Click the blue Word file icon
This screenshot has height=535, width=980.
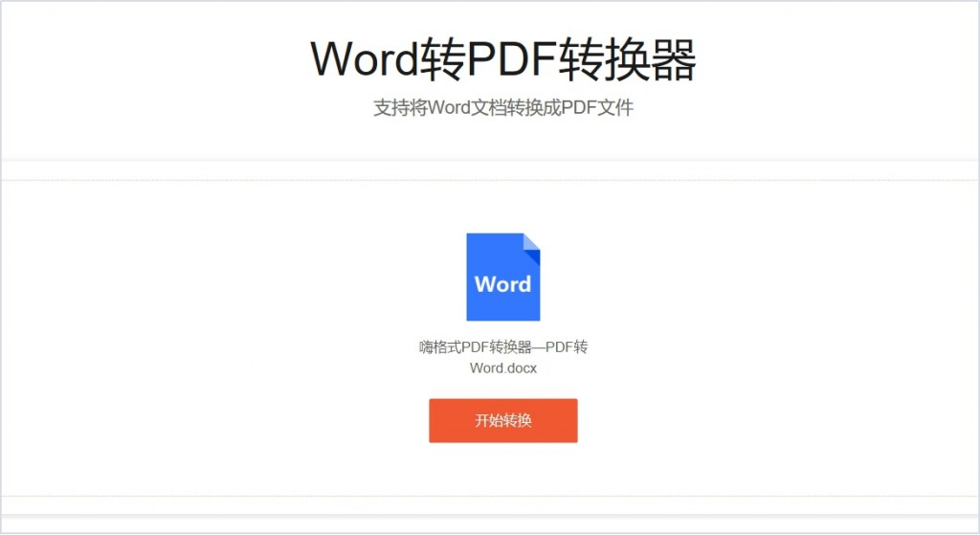tap(503, 277)
